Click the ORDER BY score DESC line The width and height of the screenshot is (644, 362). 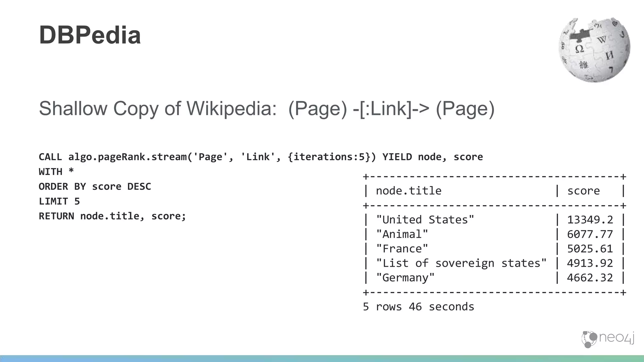(x=95, y=186)
